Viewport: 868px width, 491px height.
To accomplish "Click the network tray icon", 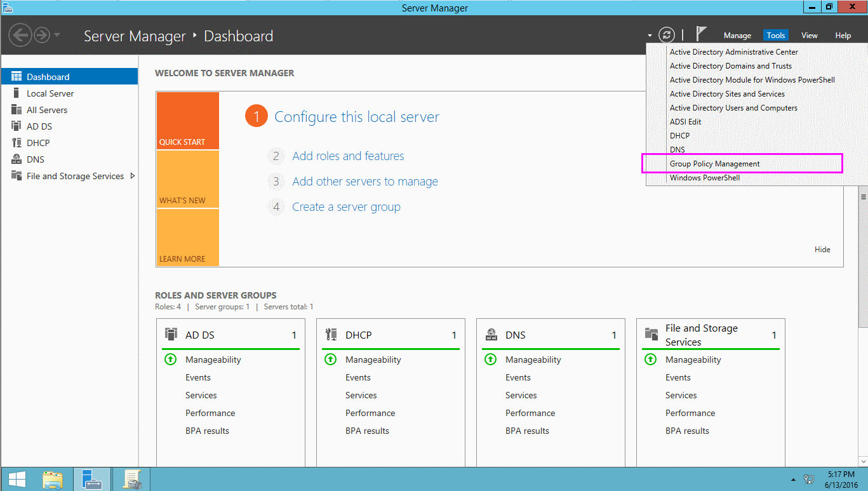I will [809, 480].
